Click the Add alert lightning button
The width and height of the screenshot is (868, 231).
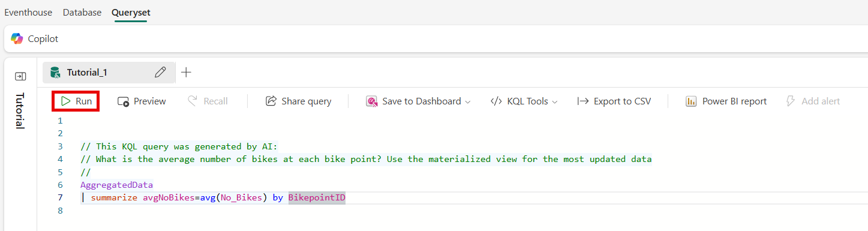pos(813,101)
